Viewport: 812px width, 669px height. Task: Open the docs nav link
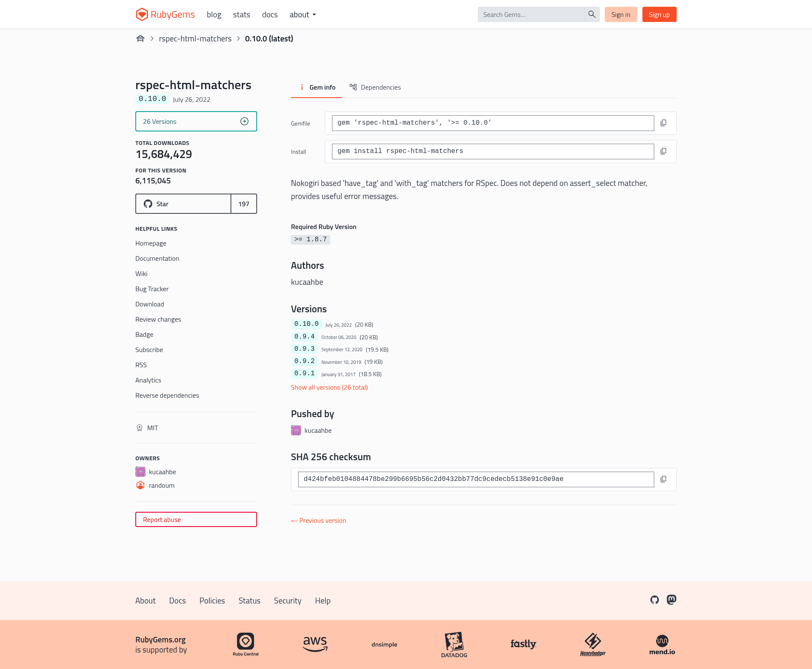[x=270, y=14]
